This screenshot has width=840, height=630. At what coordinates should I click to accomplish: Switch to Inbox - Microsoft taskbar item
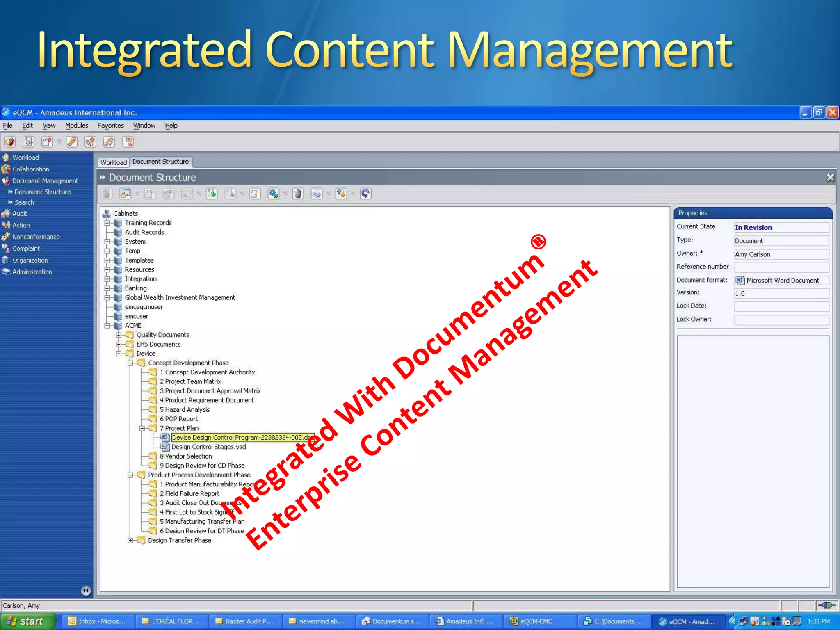(x=98, y=621)
